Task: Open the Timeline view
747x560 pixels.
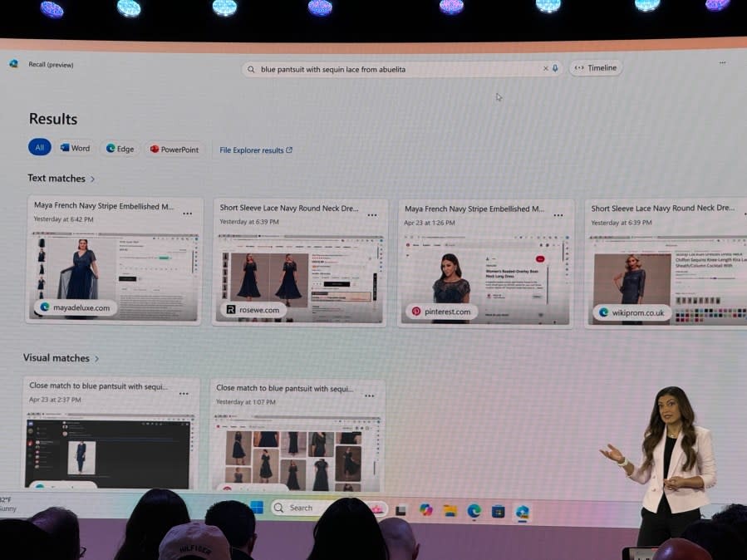Action: 596,68
